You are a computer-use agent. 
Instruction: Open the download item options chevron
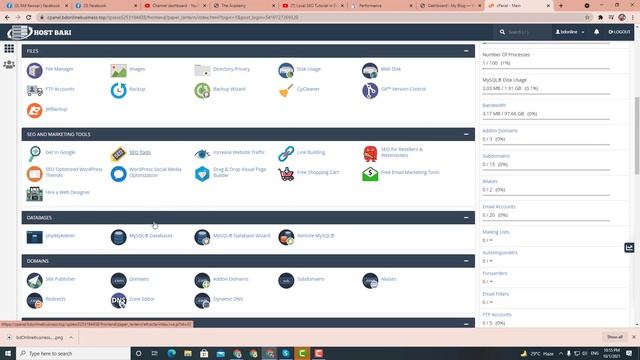[x=71, y=338]
